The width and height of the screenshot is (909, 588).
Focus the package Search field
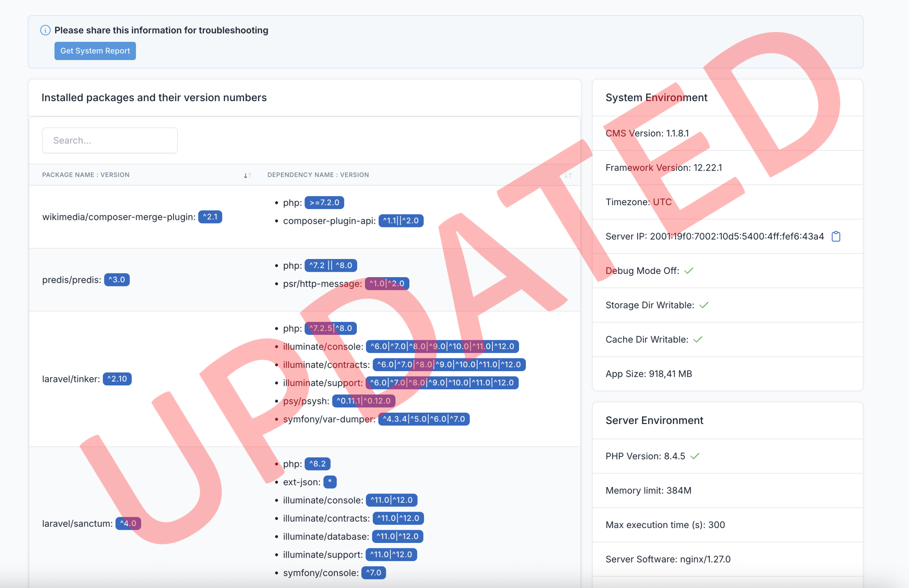(110, 141)
